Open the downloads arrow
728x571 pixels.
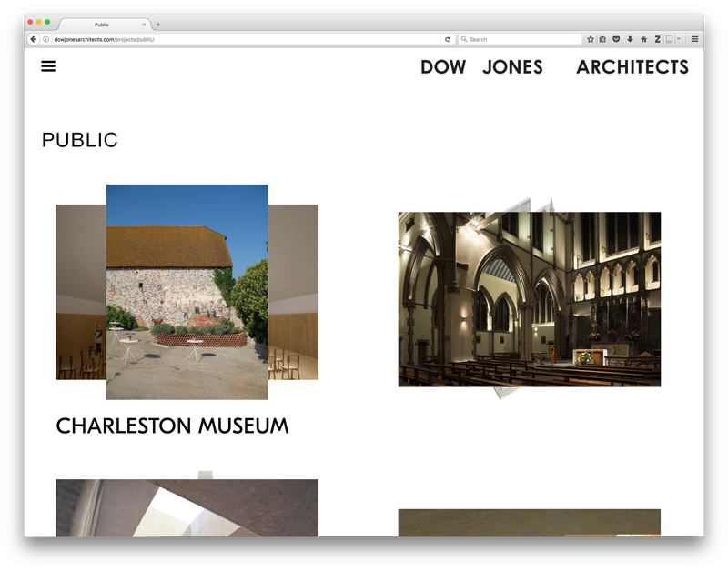(630, 39)
